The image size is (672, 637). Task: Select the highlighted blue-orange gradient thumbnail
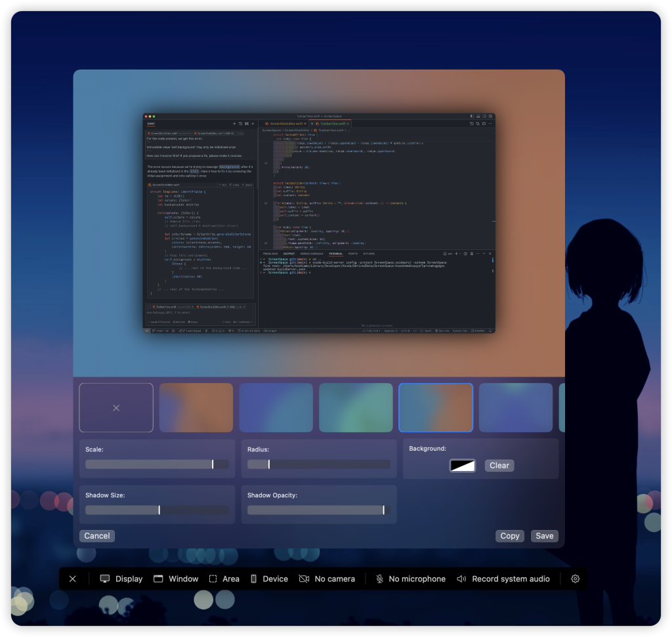coord(436,407)
